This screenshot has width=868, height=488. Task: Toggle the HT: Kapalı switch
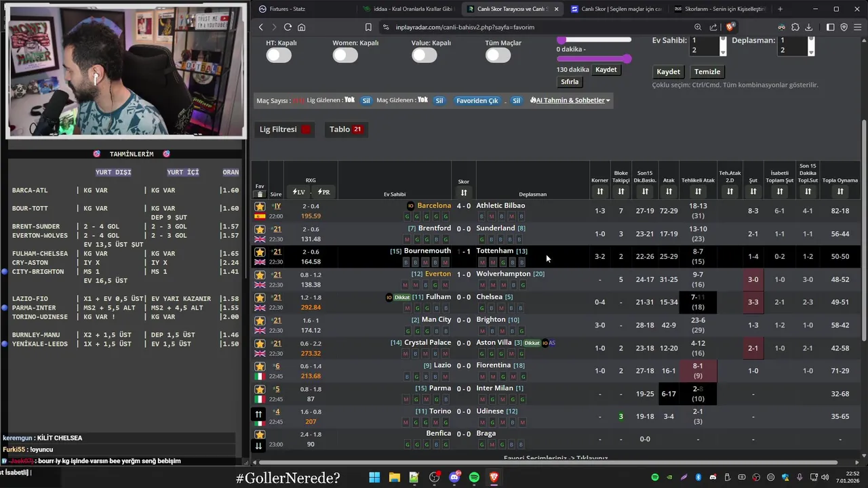coord(279,56)
